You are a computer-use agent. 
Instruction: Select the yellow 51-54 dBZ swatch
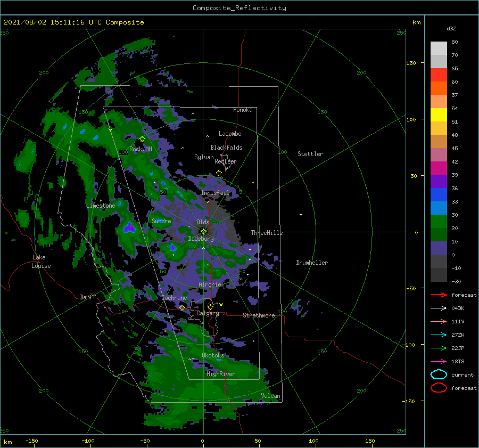(x=439, y=115)
